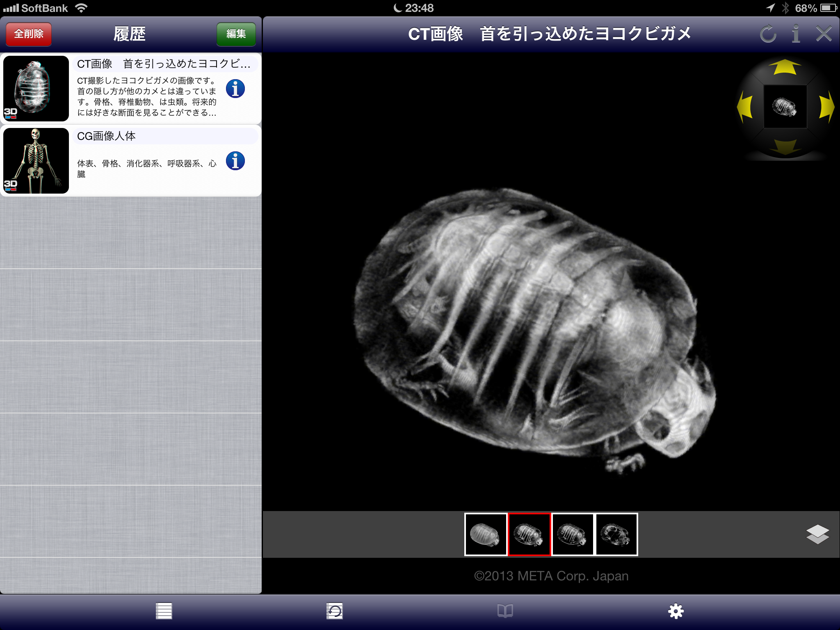Screen dimensions: 840x630
Task: Open the info icon in viewer header
Action: [x=796, y=34]
